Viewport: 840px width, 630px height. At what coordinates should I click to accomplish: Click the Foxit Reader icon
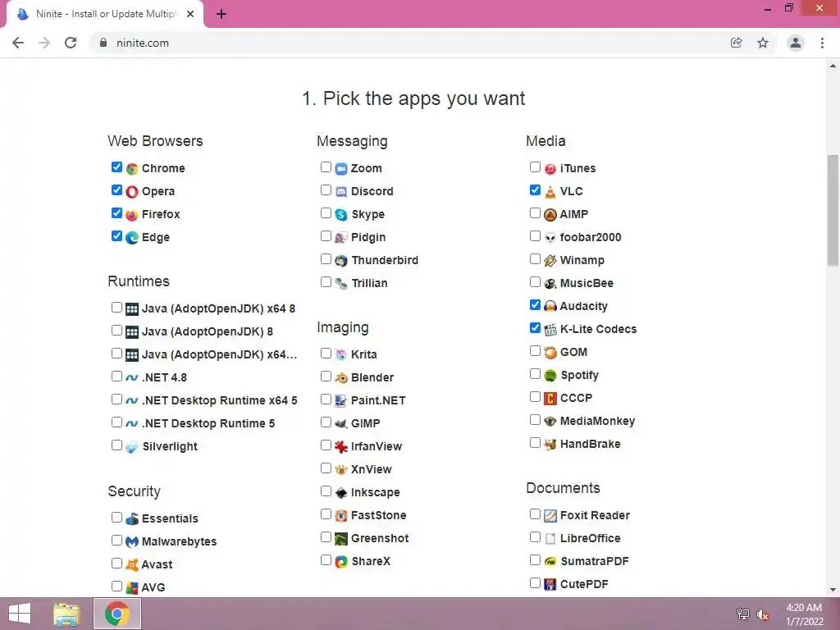(550, 516)
